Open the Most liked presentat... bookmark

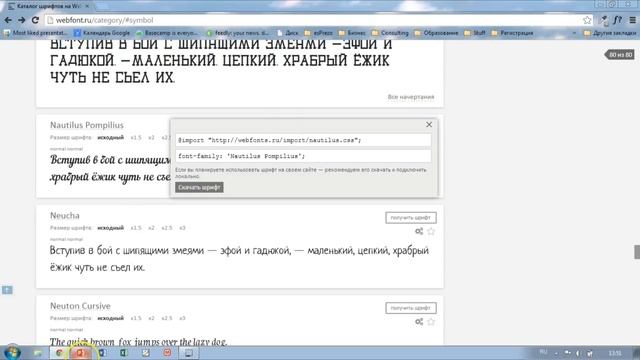click(x=35, y=33)
